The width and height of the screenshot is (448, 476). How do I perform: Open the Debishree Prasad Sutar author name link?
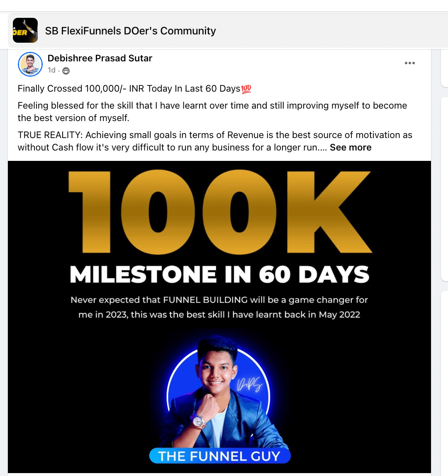click(x=100, y=58)
